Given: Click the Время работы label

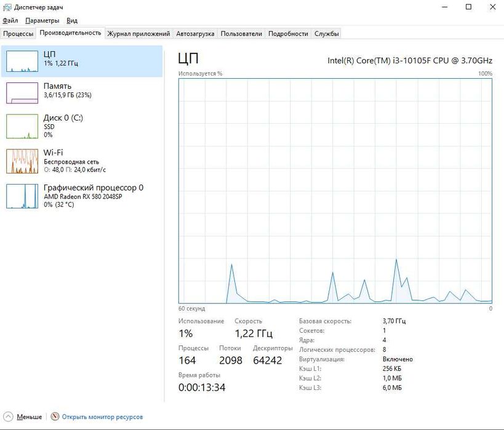Looking at the screenshot, I should (x=199, y=375).
